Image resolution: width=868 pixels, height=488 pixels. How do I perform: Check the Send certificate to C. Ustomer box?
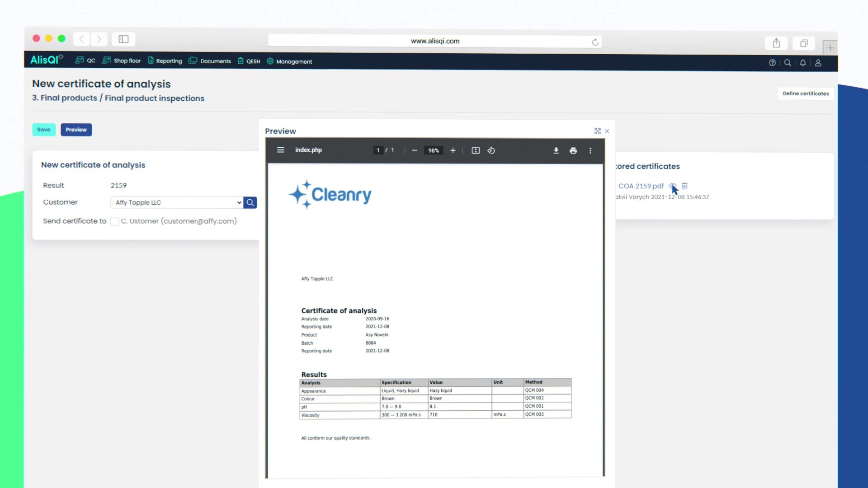[115, 221]
